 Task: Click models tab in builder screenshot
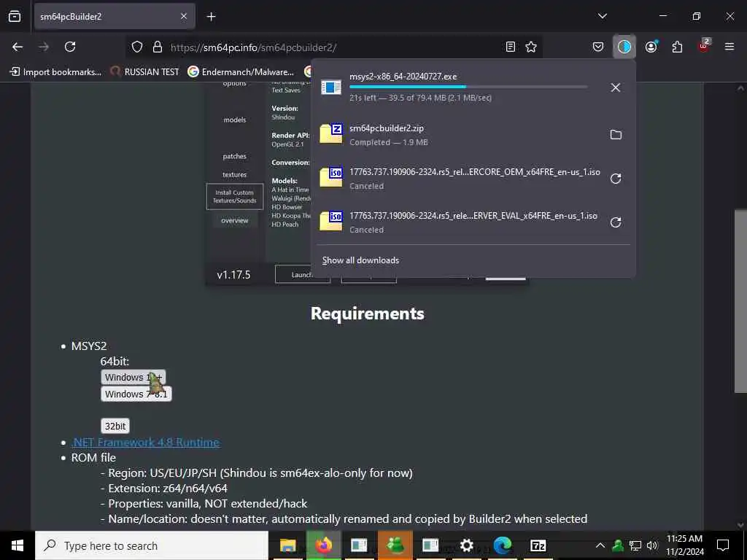coord(235,120)
